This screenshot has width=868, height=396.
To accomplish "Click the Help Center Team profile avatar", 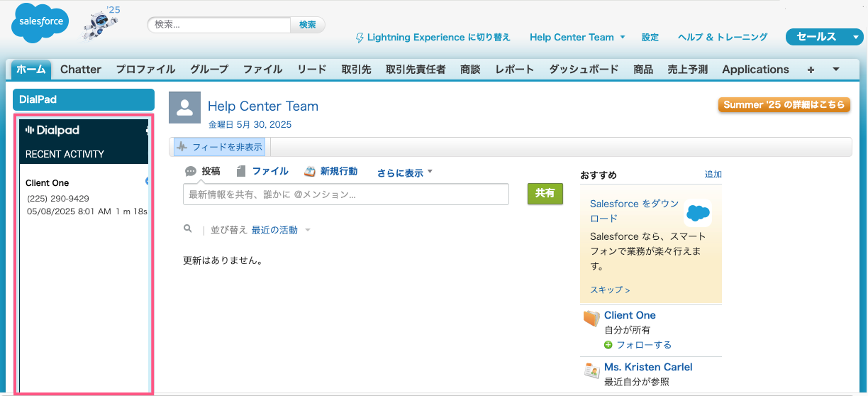I will pyautogui.click(x=184, y=107).
